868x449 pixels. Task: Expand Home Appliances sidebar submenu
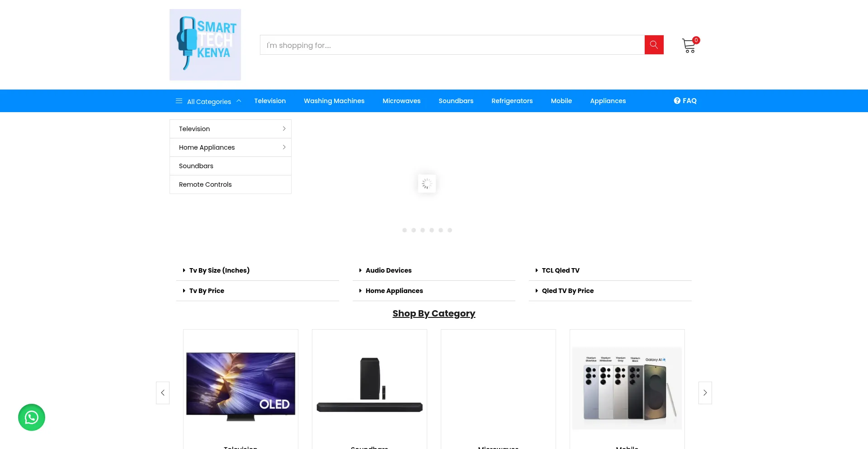click(284, 147)
